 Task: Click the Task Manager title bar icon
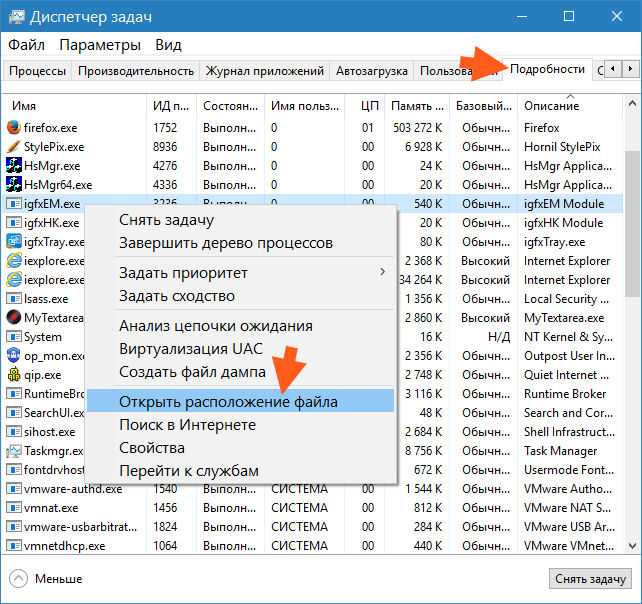click(x=17, y=17)
